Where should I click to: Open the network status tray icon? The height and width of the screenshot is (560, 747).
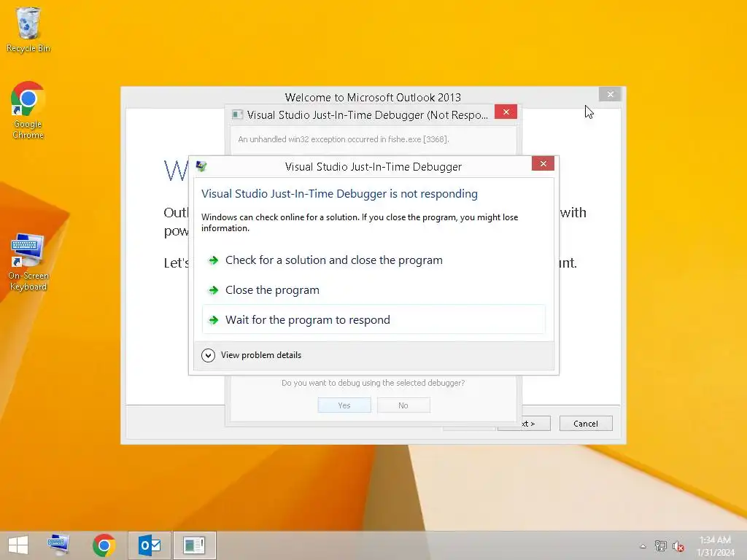(x=660, y=545)
